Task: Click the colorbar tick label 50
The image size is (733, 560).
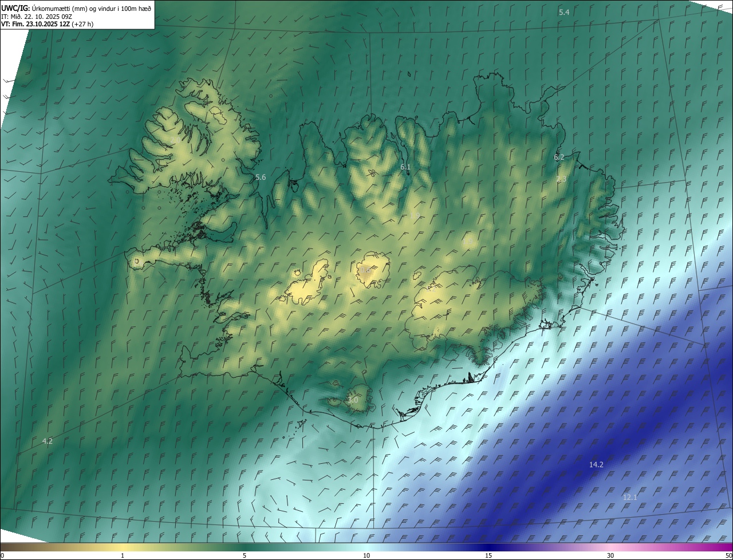Action: point(728,555)
